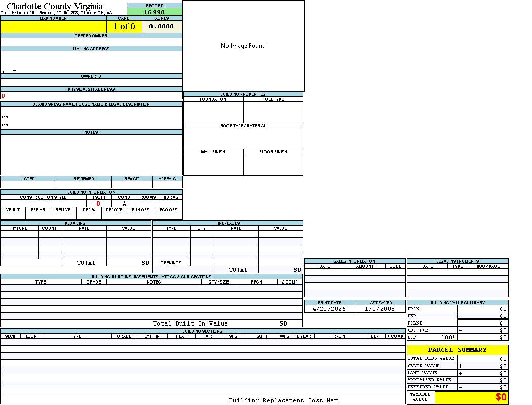
Task: Click the yellow Parcel Summary header
Action: [x=458, y=350]
